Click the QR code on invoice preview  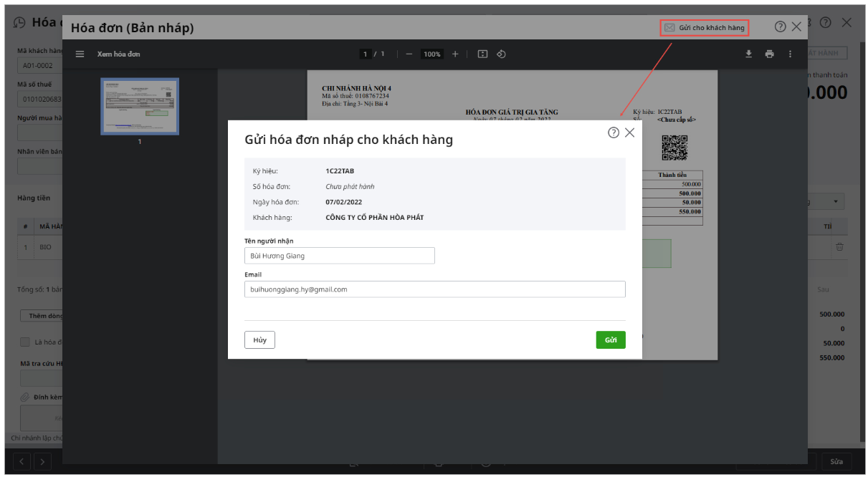(x=674, y=148)
